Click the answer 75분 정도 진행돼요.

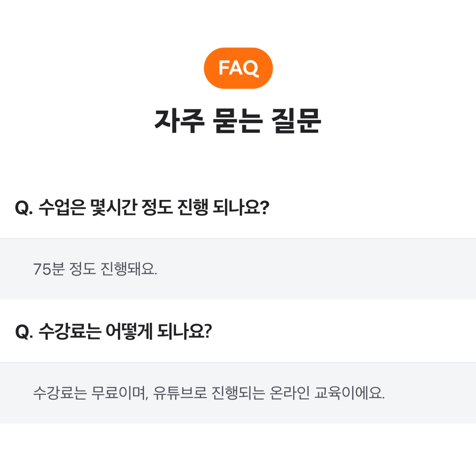click(x=95, y=269)
